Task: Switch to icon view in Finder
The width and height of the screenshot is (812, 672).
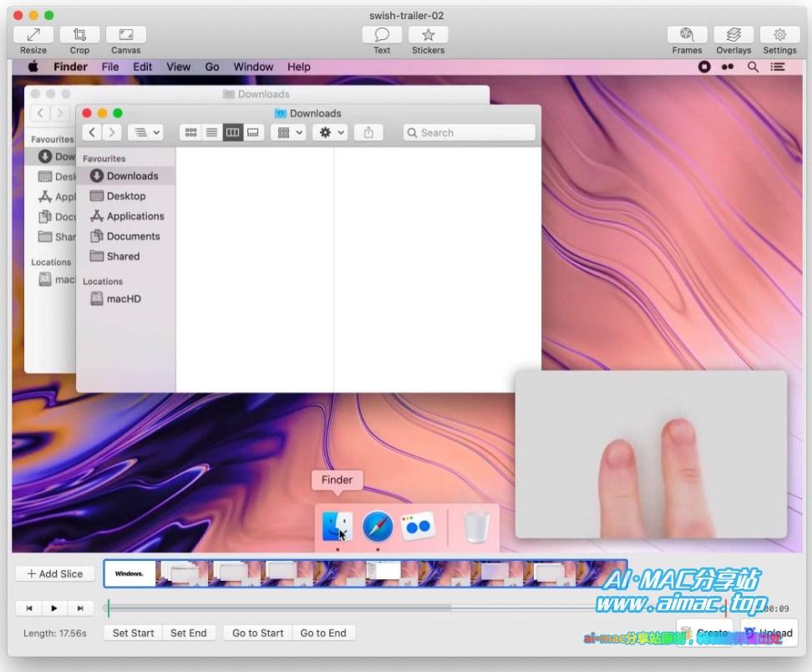Action: pos(190,133)
